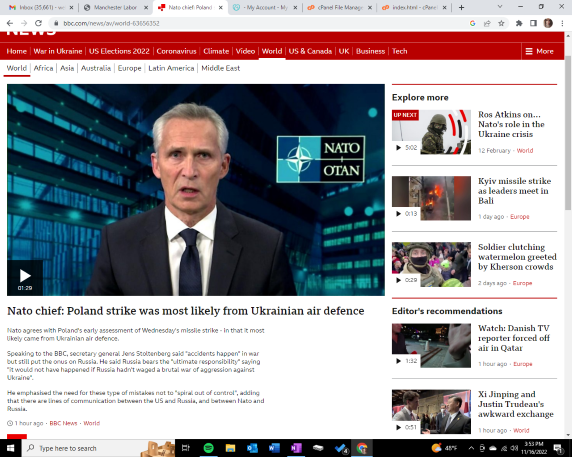Click Chrome icon on taskbar
The width and height of the screenshot is (572, 457).
click(x=362, y=448)
